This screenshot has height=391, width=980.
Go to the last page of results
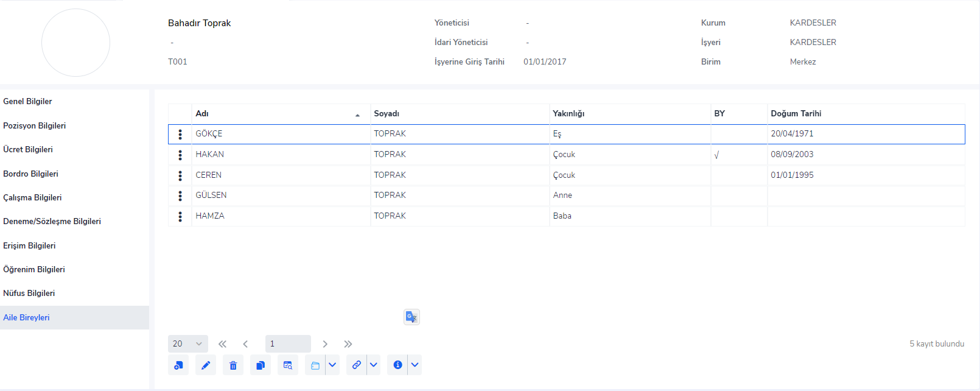coord(348,344)
